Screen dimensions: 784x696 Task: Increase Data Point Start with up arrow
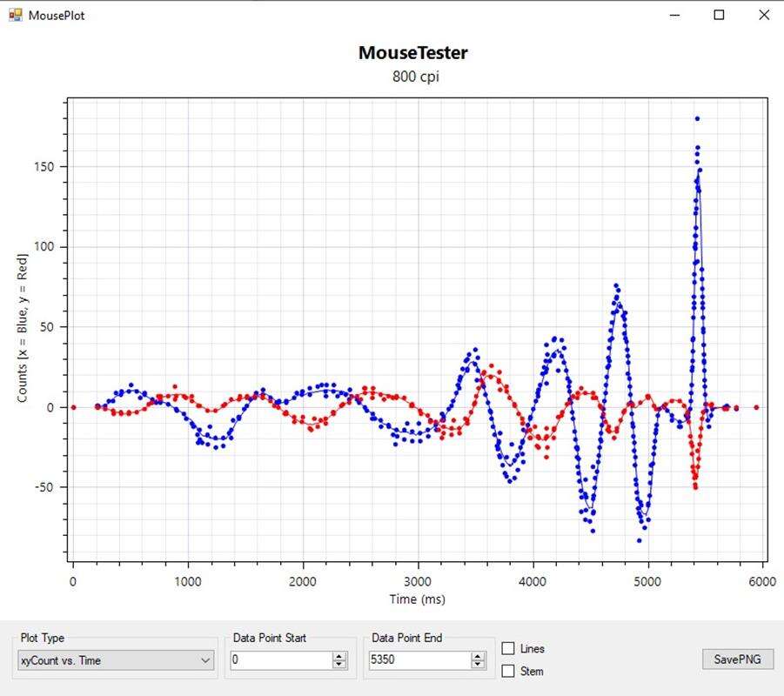tap(339, 656)
